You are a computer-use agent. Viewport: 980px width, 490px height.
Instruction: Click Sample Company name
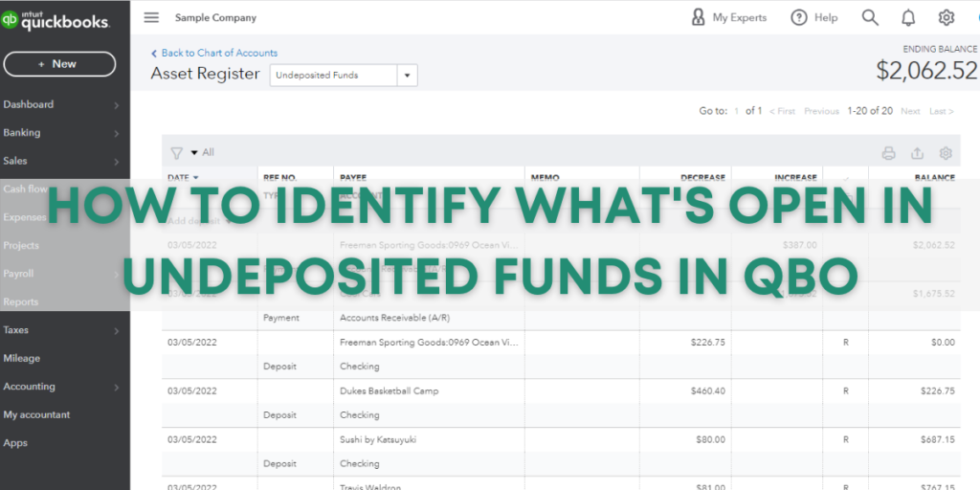pyautogui.click(x=215, y=17)
